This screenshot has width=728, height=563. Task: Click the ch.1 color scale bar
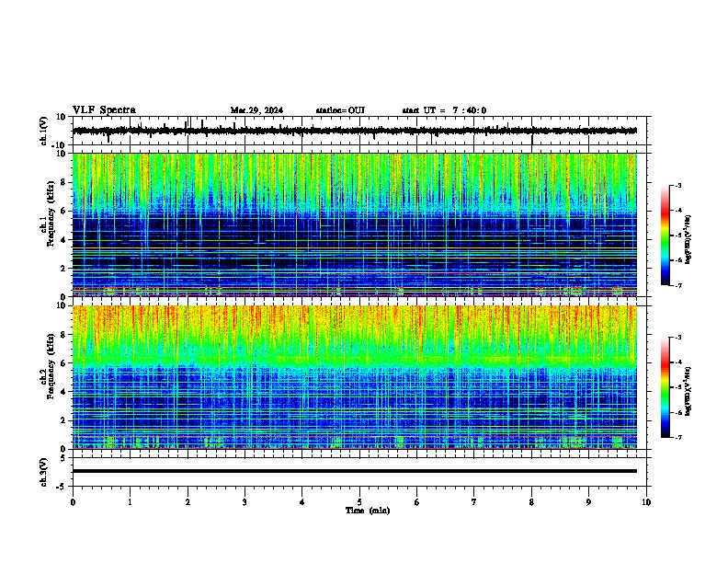665,236
